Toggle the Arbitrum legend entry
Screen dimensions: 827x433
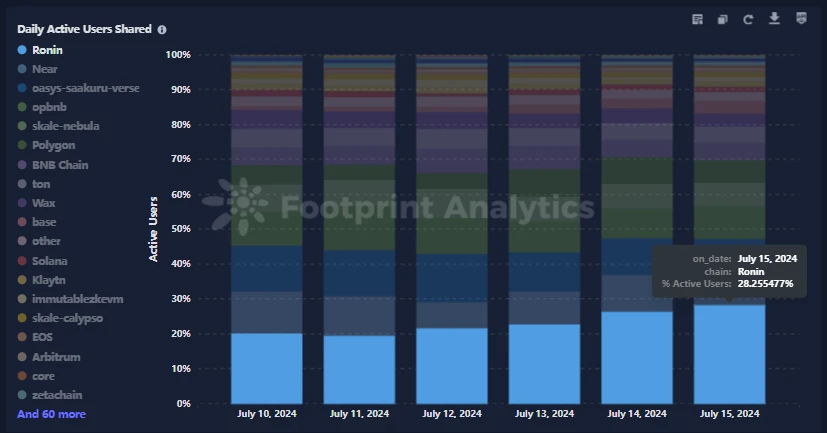pos(49,357)
